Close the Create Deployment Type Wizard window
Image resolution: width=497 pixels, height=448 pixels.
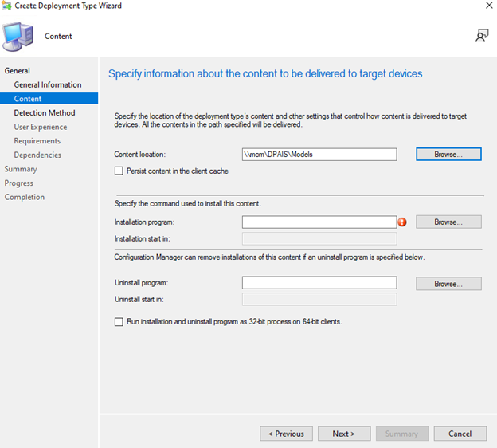[x=489, y=6]
